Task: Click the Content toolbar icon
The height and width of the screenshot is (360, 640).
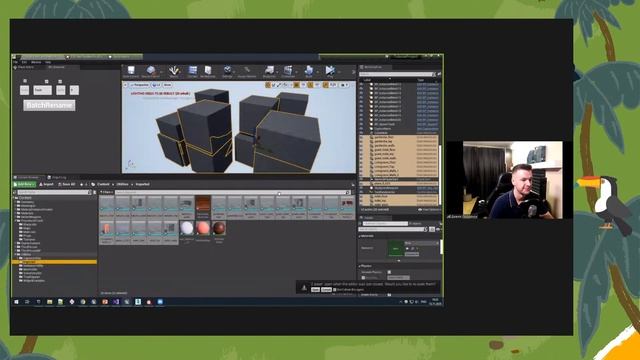Action: point(192,71)
